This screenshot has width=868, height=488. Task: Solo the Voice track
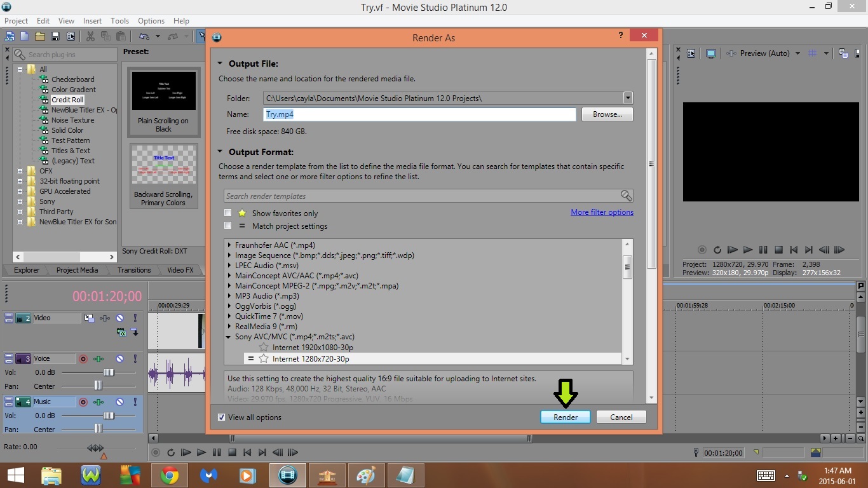tap(135, 358)
